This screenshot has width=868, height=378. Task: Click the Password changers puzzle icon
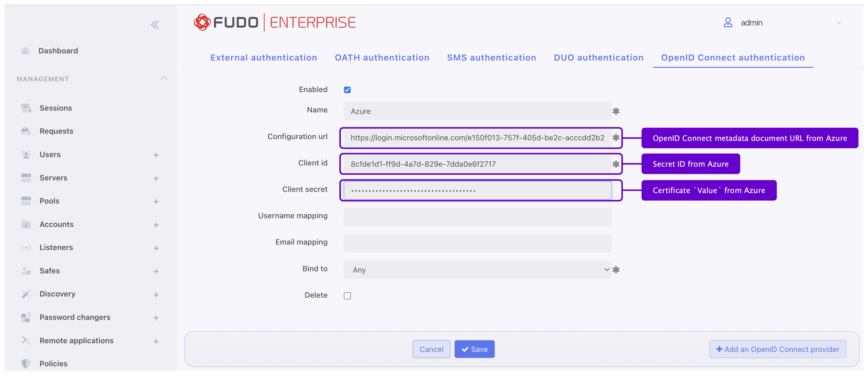26,317
